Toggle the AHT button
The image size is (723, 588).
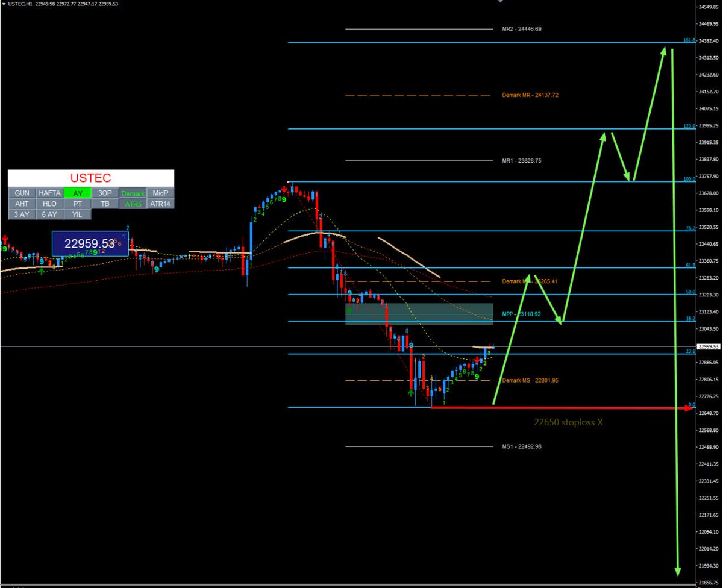click(22, 204)
